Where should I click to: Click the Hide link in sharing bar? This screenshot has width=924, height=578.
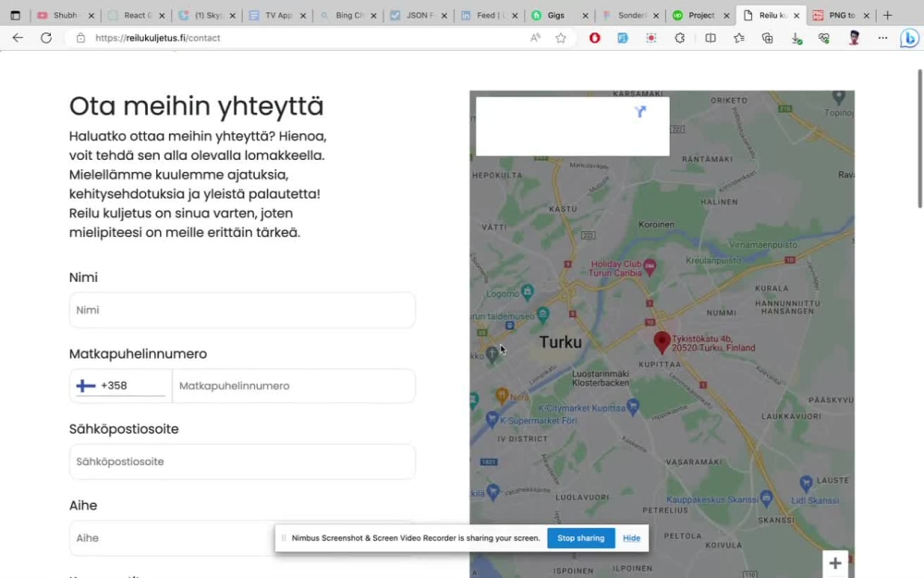(x=631, y=538)
